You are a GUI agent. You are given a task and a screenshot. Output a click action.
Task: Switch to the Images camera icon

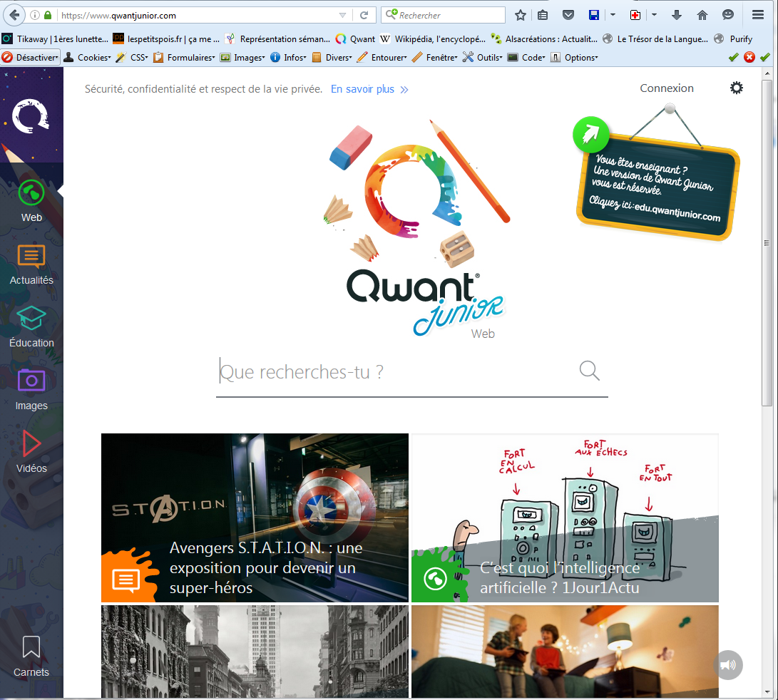[31, 381]
